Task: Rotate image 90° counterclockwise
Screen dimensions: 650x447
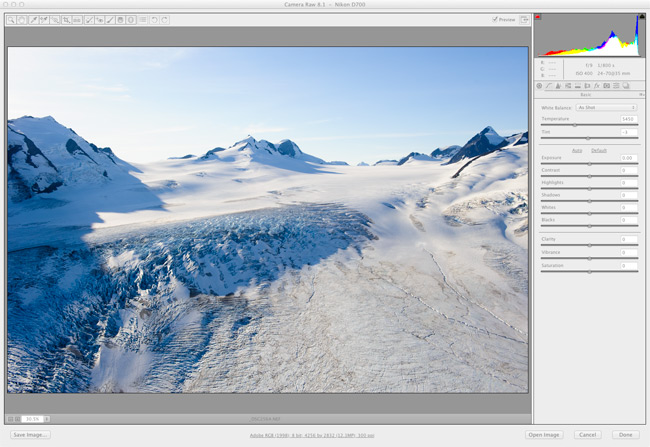Action: [x=154, y=19]
